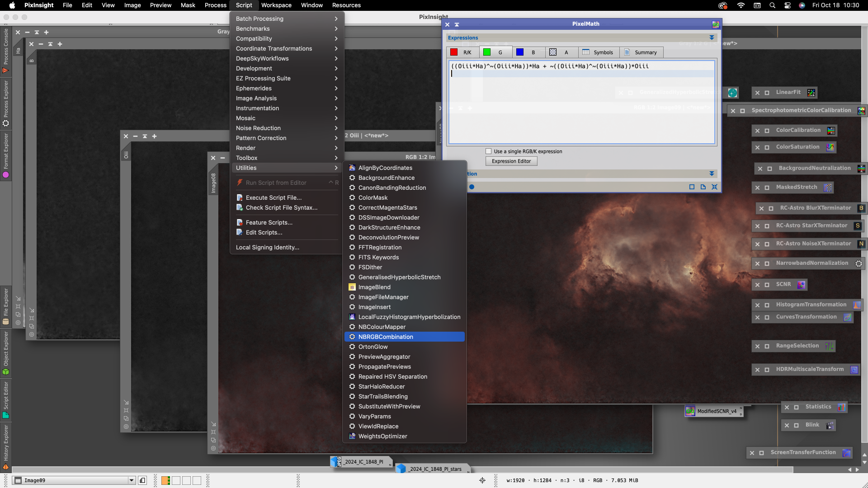Open the StarXTerminator S icon

tap(858, 226)
